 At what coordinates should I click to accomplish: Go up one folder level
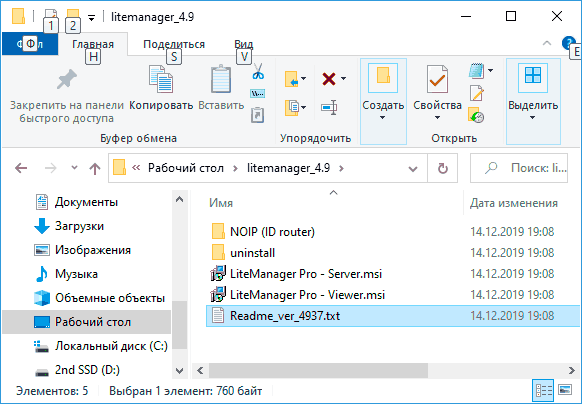[95, 168]
